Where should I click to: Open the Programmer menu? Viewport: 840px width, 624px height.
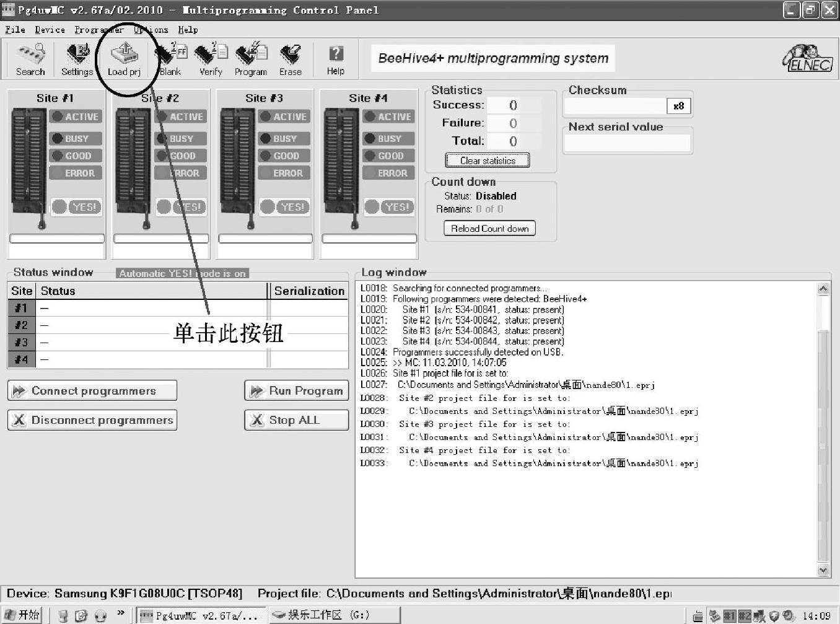point(99,29)
